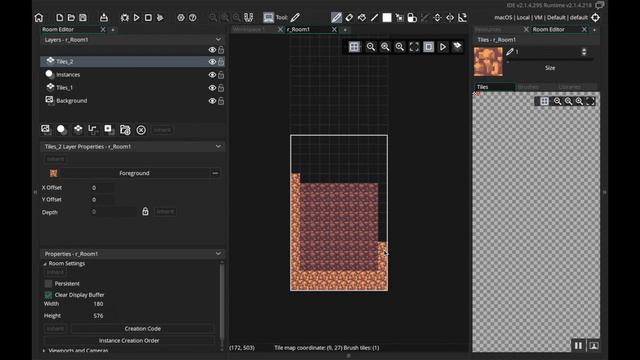This screenshot has height=360, width=640.
Task: Expand Viewports and Cameras section
Action: pyautogui.click(x=44, y=350)
